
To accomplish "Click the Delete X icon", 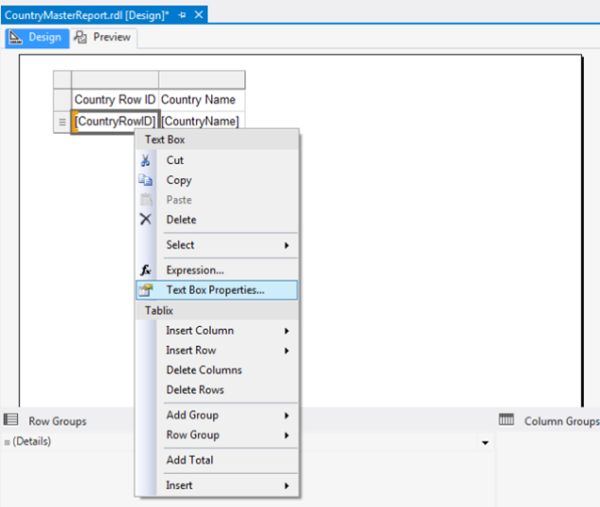I will click(145, 219).
